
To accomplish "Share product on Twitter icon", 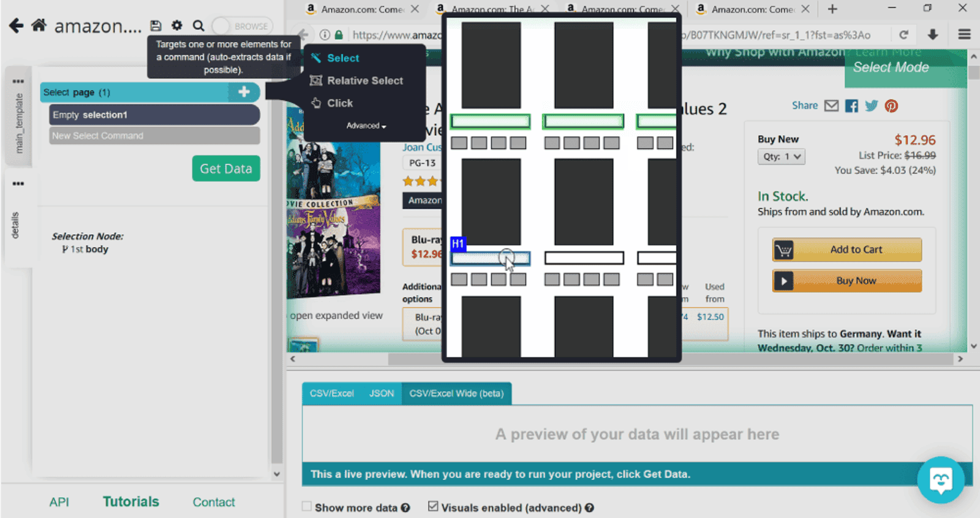I will tap(872, 105).
